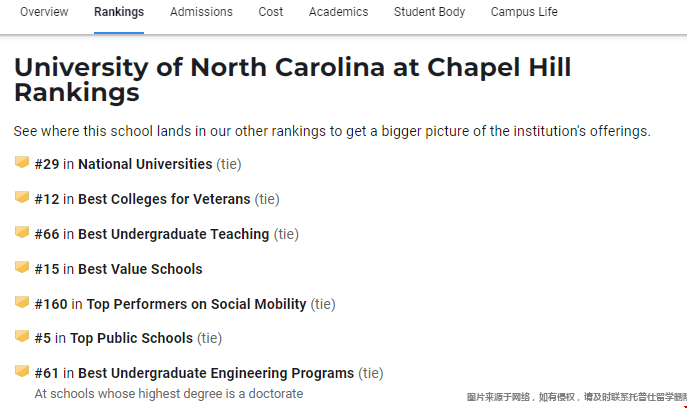The image size is (687, 408).
Task: Click badge icon beside Top Performers on Social Mobility
Action: click(x=22, y=302)
